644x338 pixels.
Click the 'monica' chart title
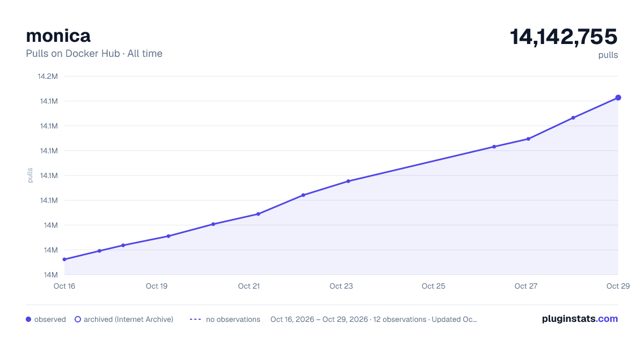pos(58,35)
